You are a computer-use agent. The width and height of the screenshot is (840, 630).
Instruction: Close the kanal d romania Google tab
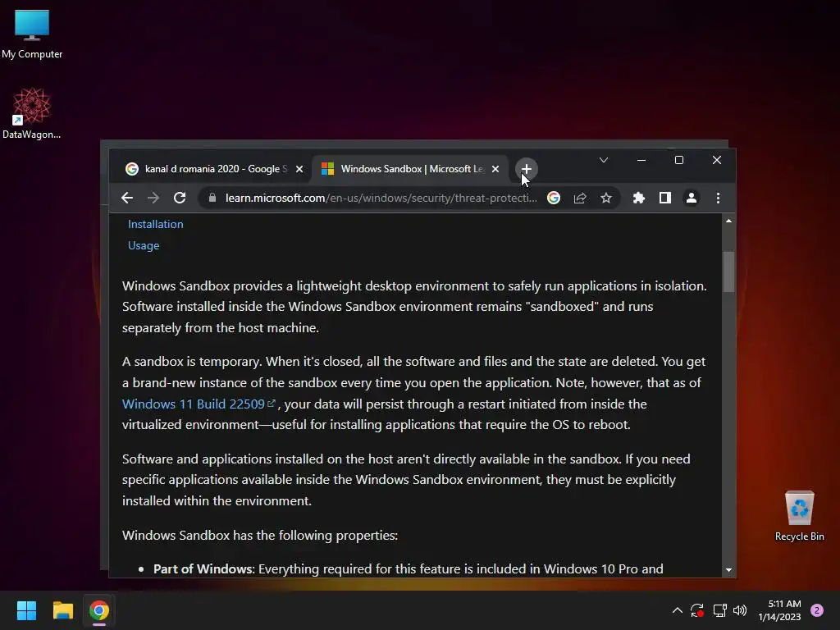coord(299,169)
